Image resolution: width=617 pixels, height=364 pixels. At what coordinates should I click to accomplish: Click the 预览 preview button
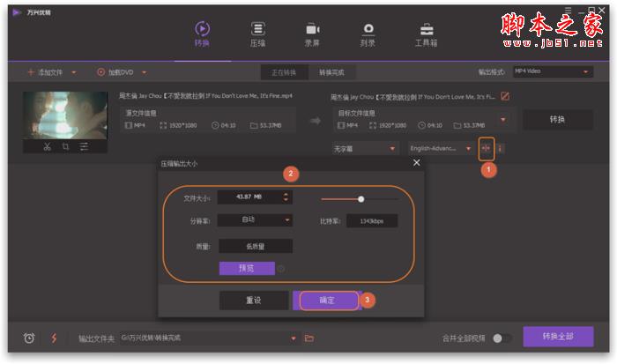click(247, 269)
